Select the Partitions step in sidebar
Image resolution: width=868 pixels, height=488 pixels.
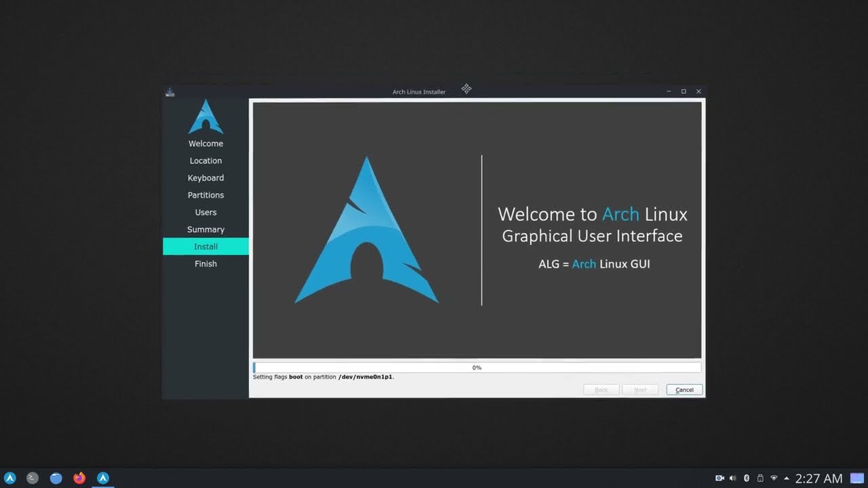pyautogui.click(x=205, y=195)
